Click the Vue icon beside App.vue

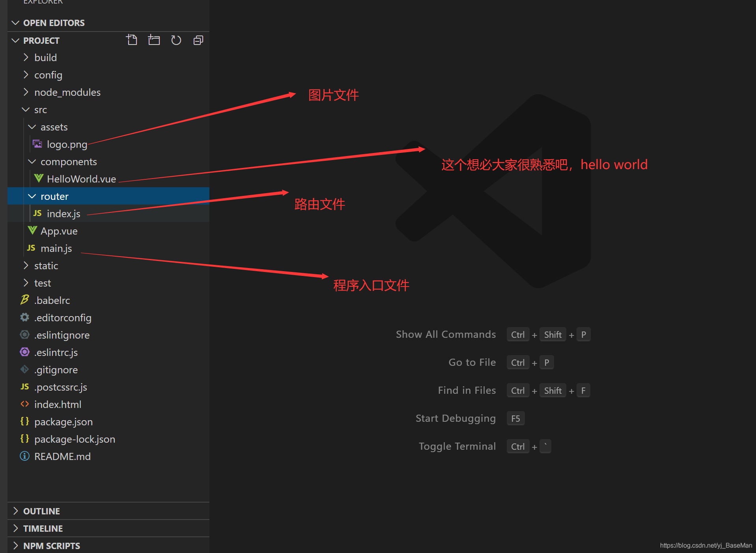(32, 231)
